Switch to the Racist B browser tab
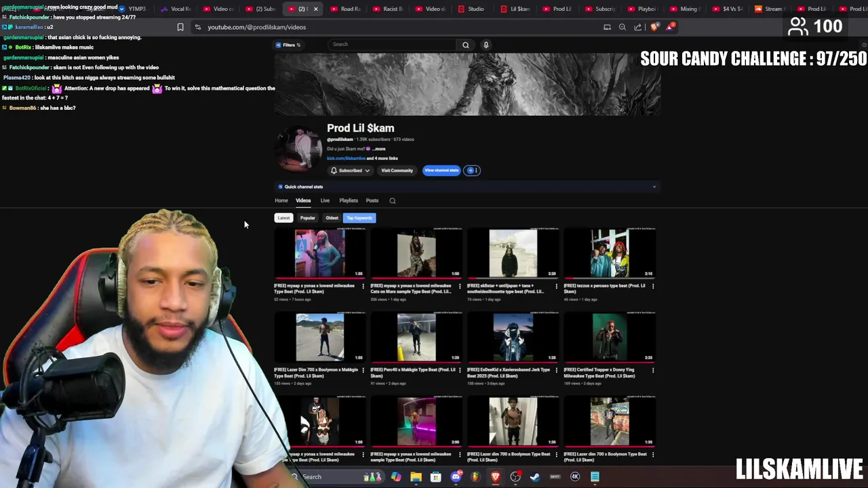The width and height of the screenshot is (868, 488). click(x=389, y=9)
